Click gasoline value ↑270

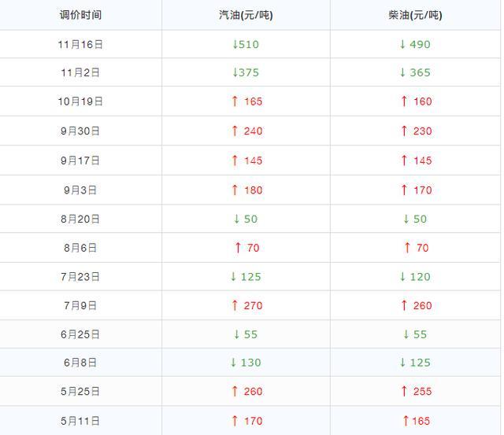click(x=246, y=306)
